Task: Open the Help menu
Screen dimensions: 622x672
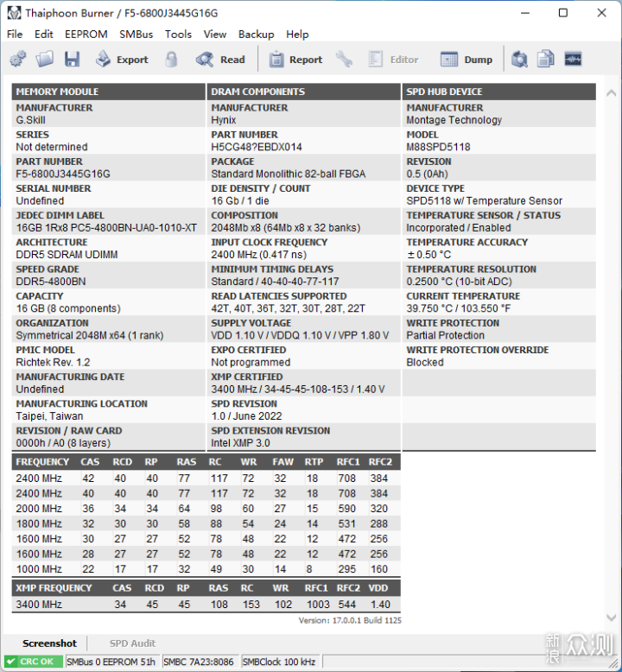Action: pyautogui.click(x=297, y=35)
